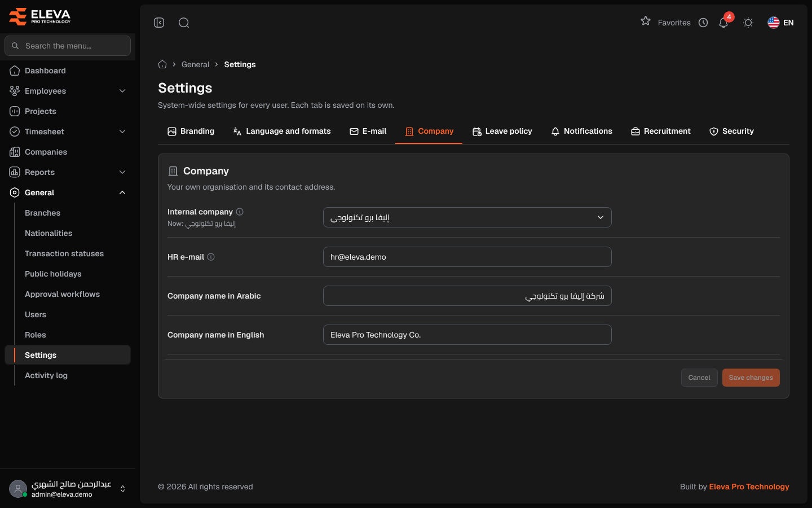Viewport: 812px width, 508px height.
Task: Open Approval workflows in sidebar
Action: click(x=62, y=294)
